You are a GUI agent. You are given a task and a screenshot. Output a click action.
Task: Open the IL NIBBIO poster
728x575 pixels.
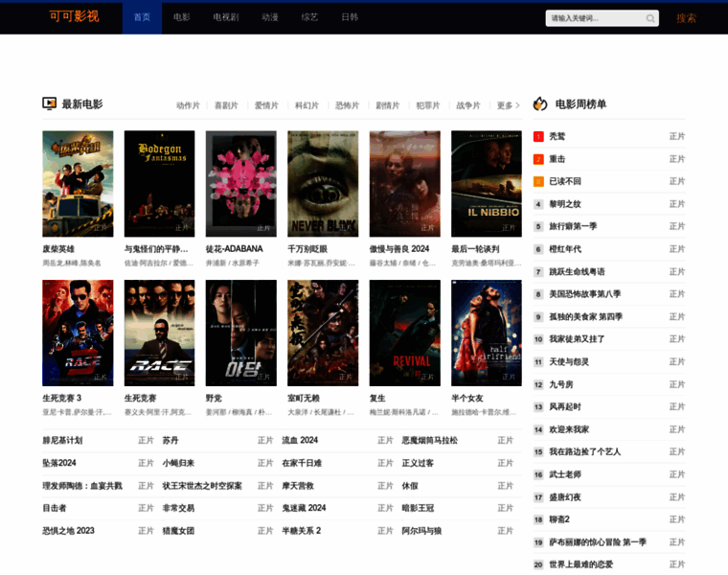pyautogui.click(x=487, y=183)
